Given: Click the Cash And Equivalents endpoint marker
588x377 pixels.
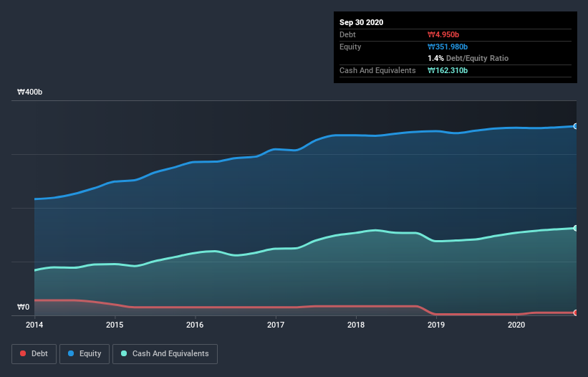Looking at the screenshot, I should [x=576, y=228].
